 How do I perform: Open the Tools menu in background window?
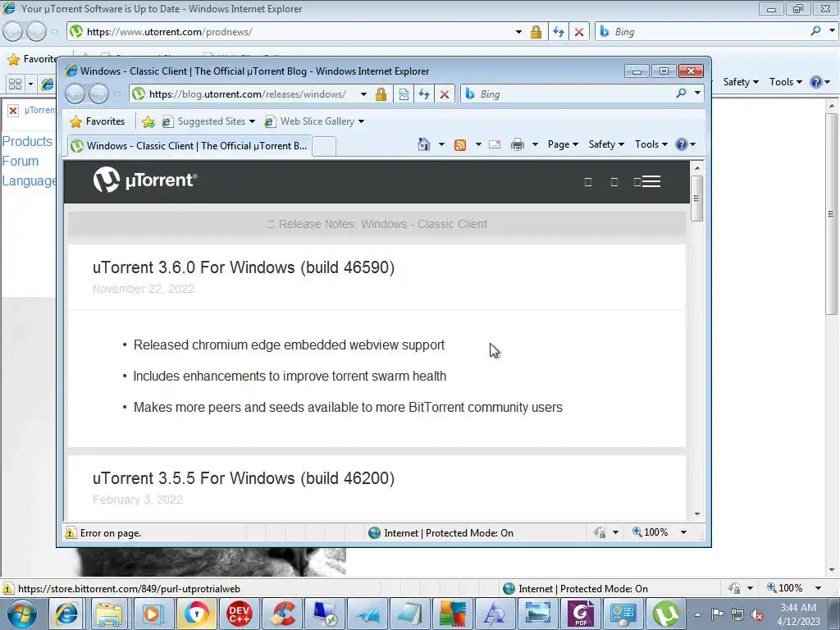tap(785, 82)
